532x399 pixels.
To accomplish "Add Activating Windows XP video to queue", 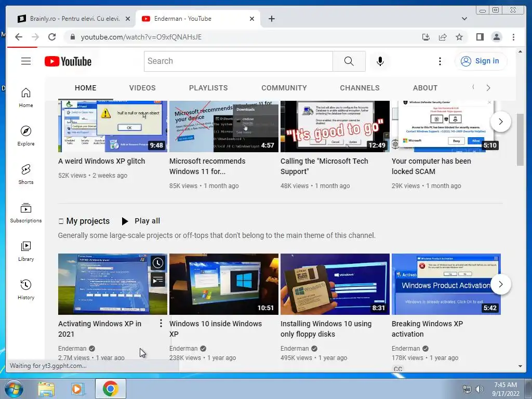I will (158, 280).
